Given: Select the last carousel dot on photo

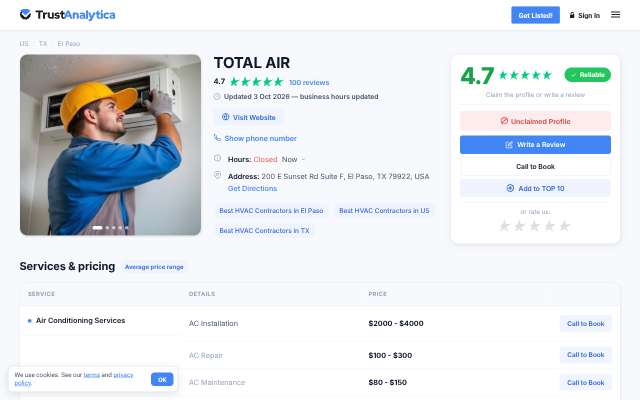Looking at the screenshot, I should pyautogui.click(x=127, y=228).
